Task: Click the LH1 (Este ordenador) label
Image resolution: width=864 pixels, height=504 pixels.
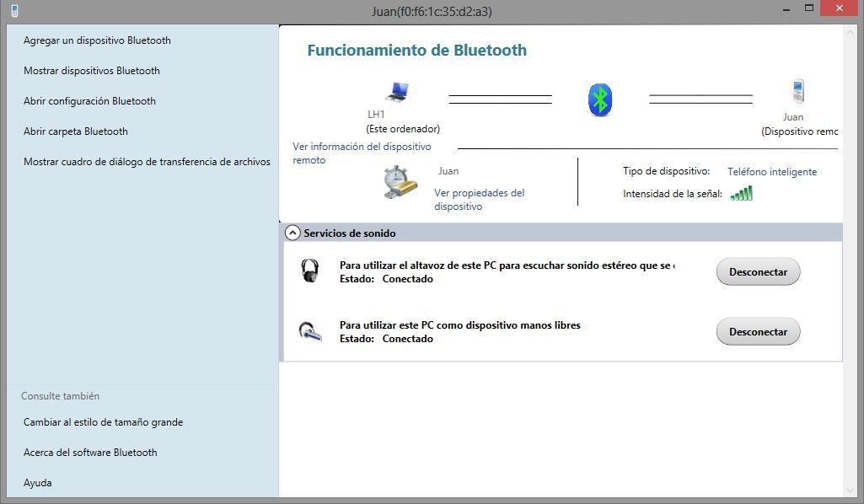Action: pyautogui.click(x=403, y=121)
